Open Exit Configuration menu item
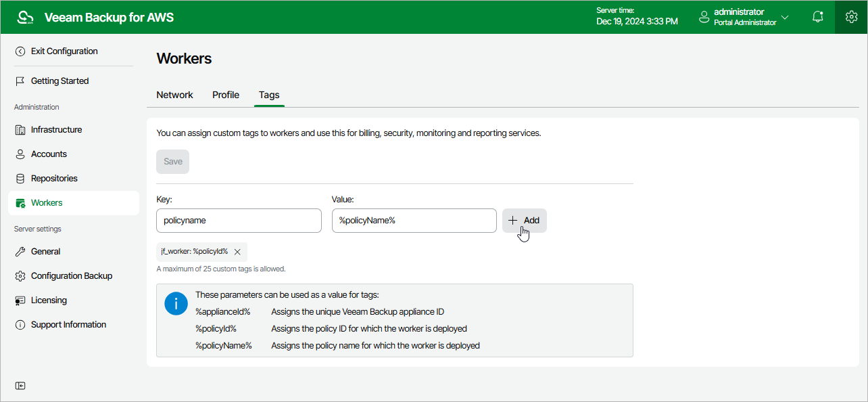The height and width of the screenshot is (402, 868). pos(64,51)
